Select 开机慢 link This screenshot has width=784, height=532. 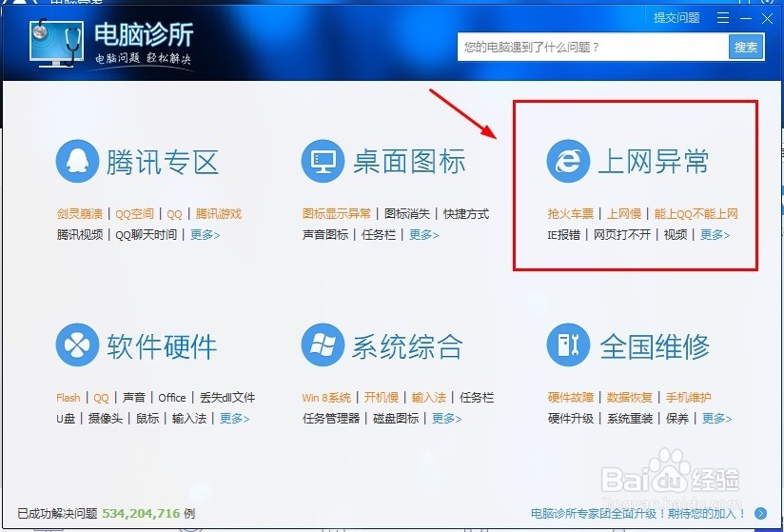(x=382, y=398)
